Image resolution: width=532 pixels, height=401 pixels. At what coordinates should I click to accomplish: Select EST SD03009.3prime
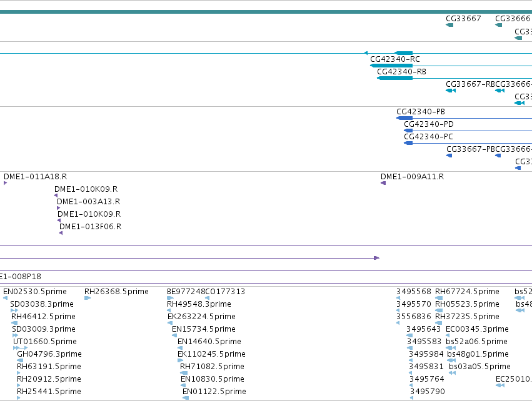pyautogui.click(x=43, y=329)
